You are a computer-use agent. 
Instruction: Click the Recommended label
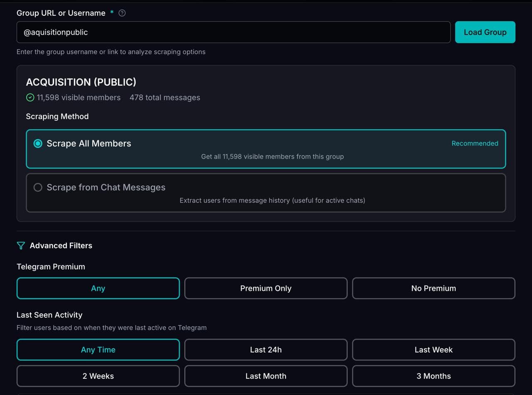coord(475,143)
